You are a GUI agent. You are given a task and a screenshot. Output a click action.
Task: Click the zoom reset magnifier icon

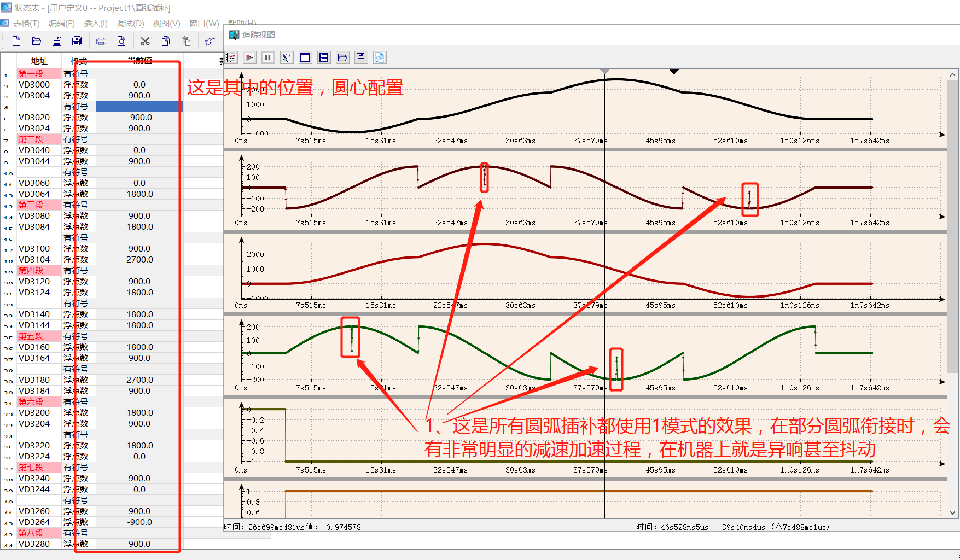pyautogui.click(x=287, y=57)
